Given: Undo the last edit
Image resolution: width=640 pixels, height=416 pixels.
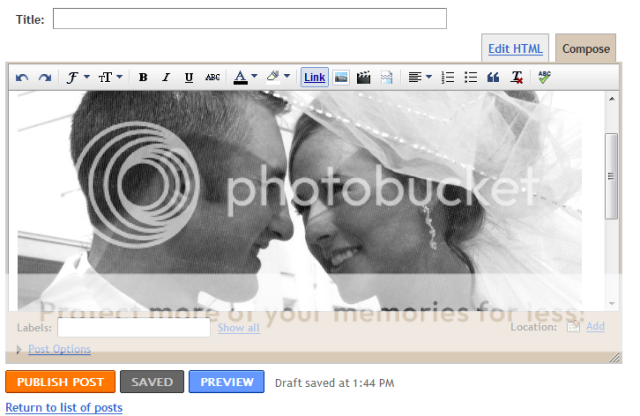Looking at the screenshot, I should 22,77.
